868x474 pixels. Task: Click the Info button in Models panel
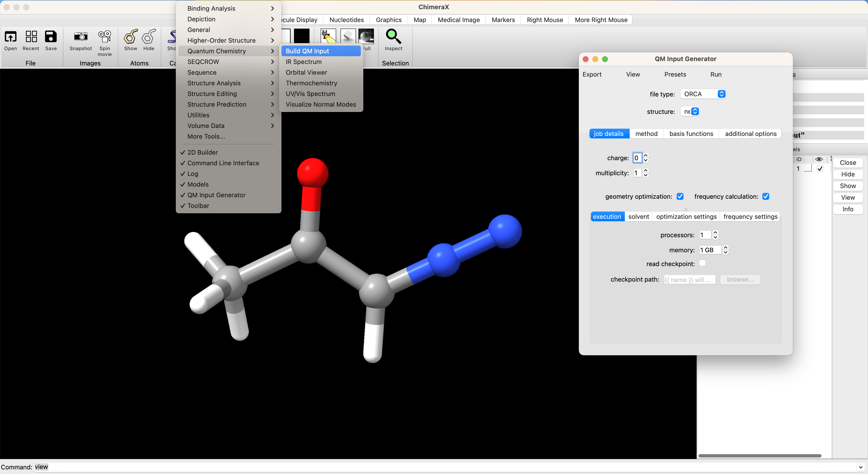point(848,209)
